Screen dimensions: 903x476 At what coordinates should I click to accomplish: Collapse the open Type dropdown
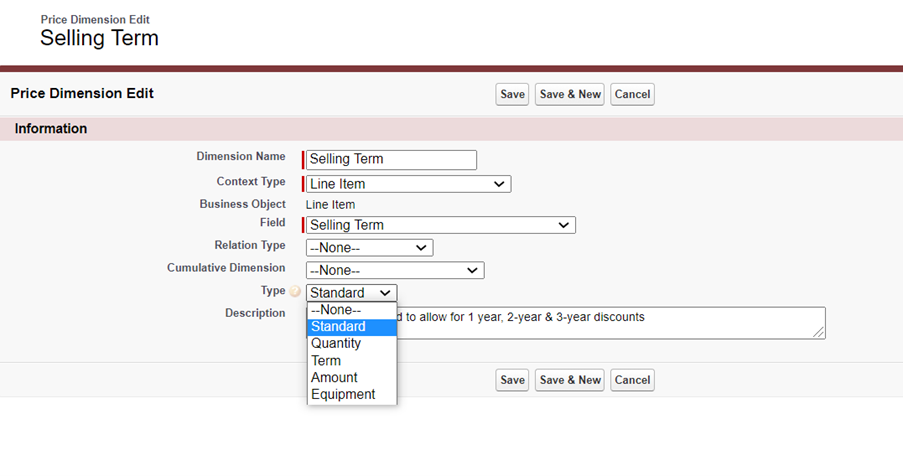point(351,293)
